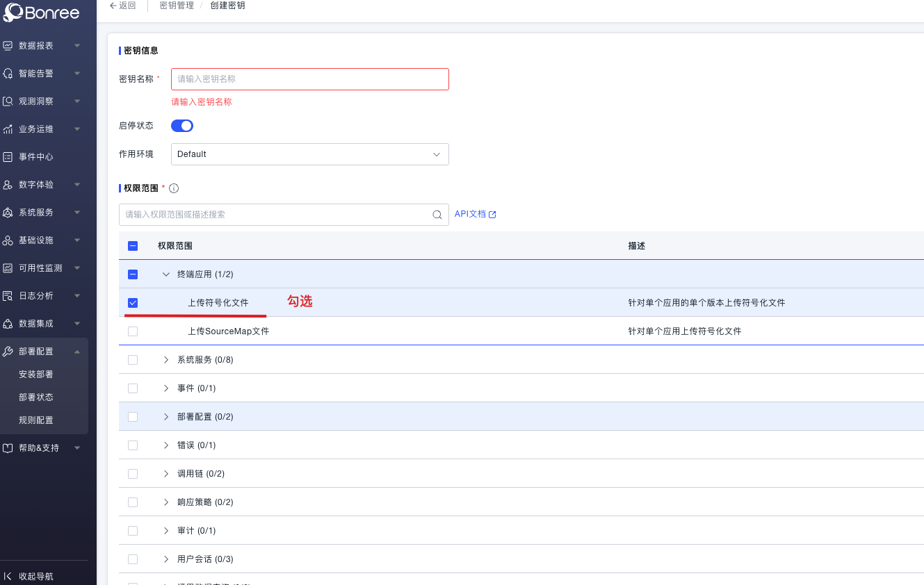
Task: Open the 作用环境 Default dropdown
Action: click(309, 154)
